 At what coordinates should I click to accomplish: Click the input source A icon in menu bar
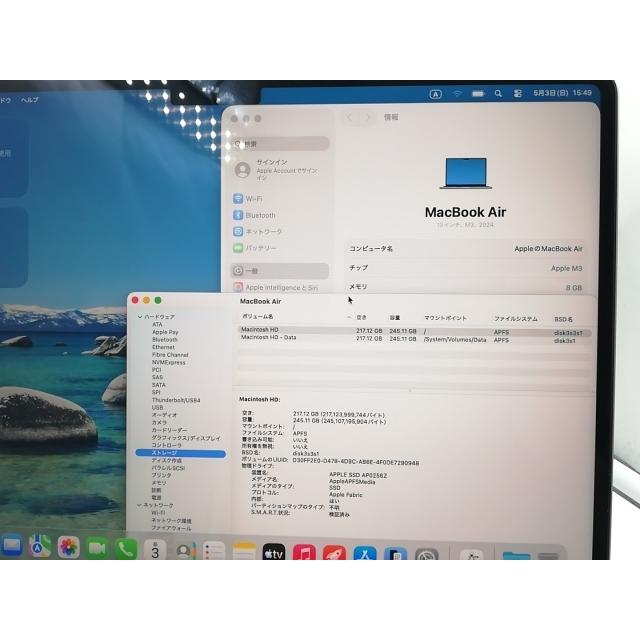pyautogui.click(x=436, y=94)
